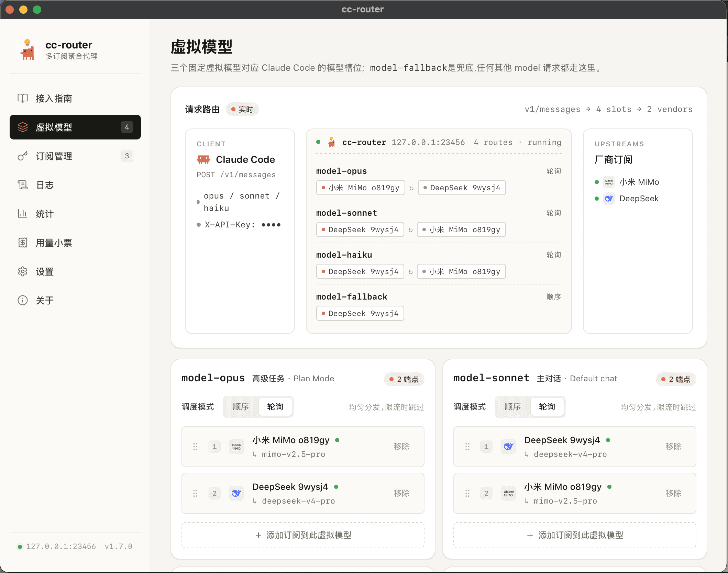The width and height of the screenshot is (728, 573).
Task: Click DeepSeek 9wysj4 chip in model-fallback route
Action: tap(360, 313)
